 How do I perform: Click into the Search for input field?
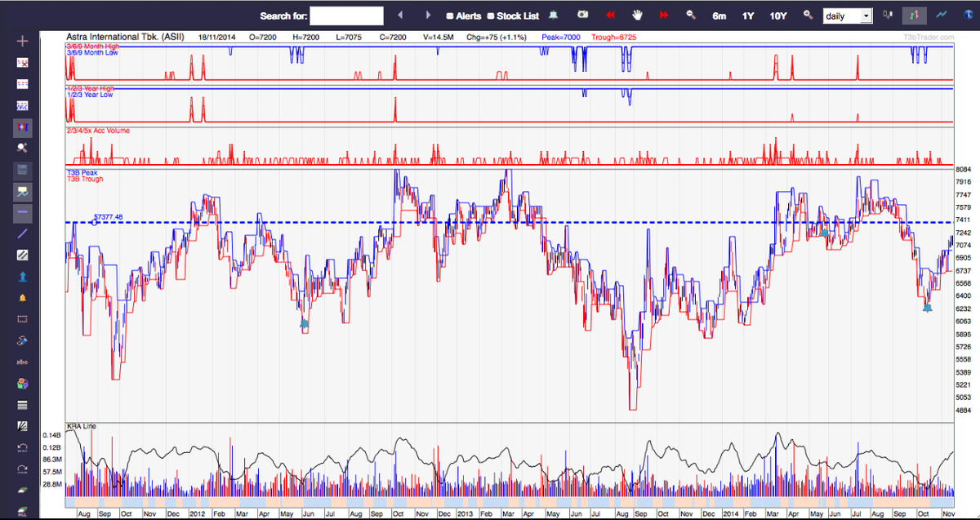[346, 16]
